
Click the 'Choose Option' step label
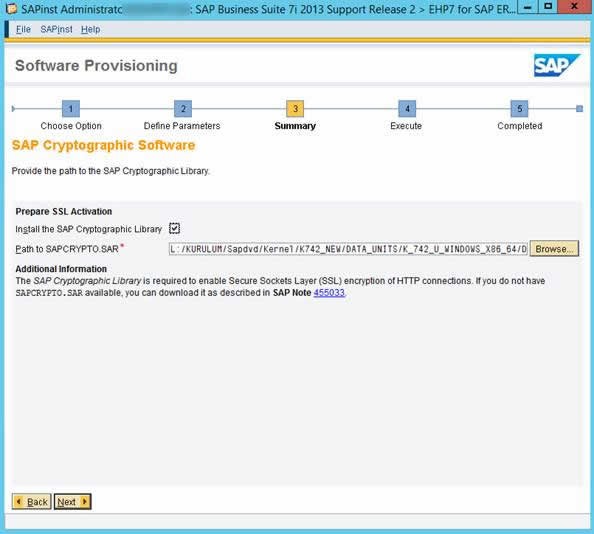(71, 126)
